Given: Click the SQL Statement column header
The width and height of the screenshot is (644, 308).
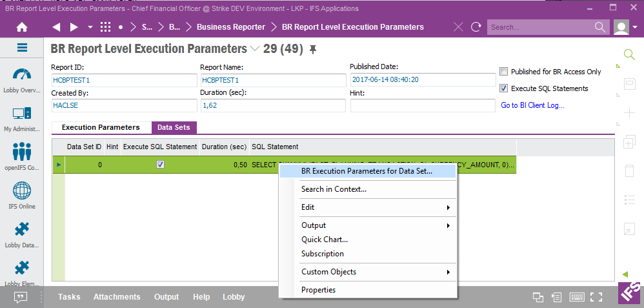Looking at the screenshot, I should (x=383, y=147).
